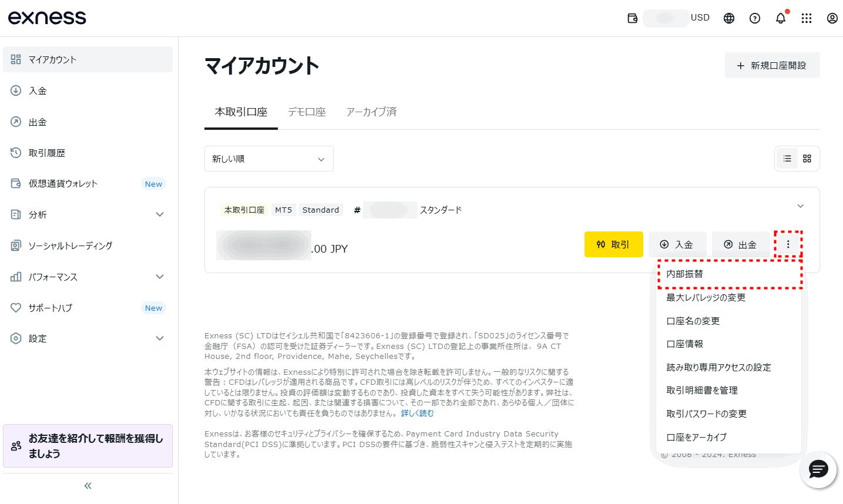Click the 本取引口座 badge on account card

[x=244, y=210]
